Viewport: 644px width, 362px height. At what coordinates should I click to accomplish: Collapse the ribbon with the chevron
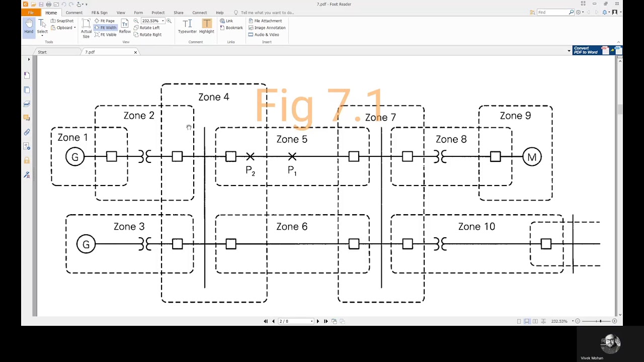pos(618,42)
